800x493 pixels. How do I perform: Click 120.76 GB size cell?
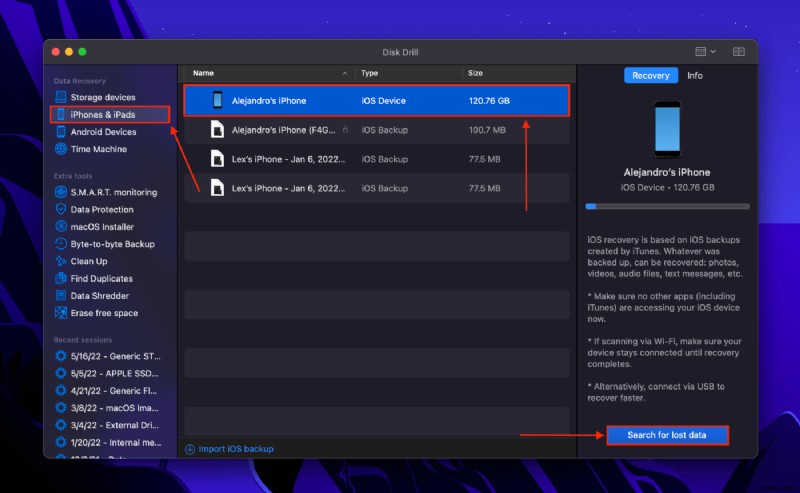[489, 101]
